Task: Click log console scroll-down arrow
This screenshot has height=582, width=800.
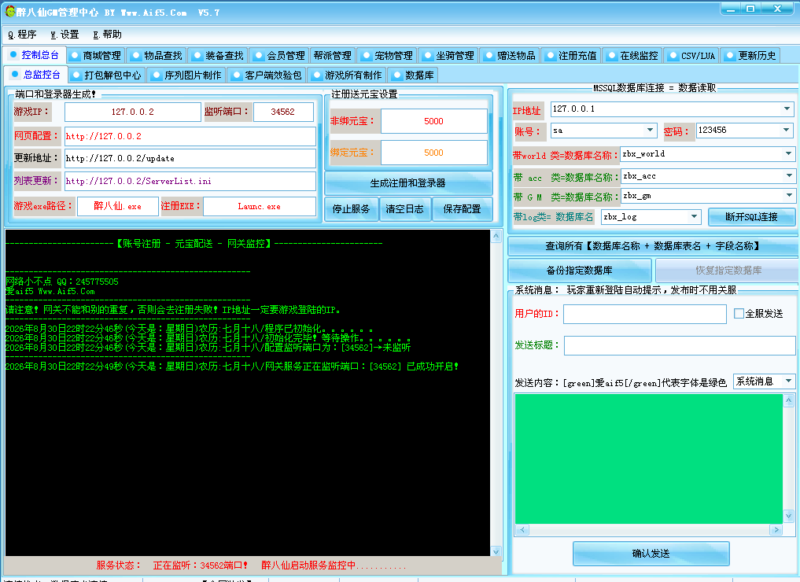Action: tap(496, 550)
